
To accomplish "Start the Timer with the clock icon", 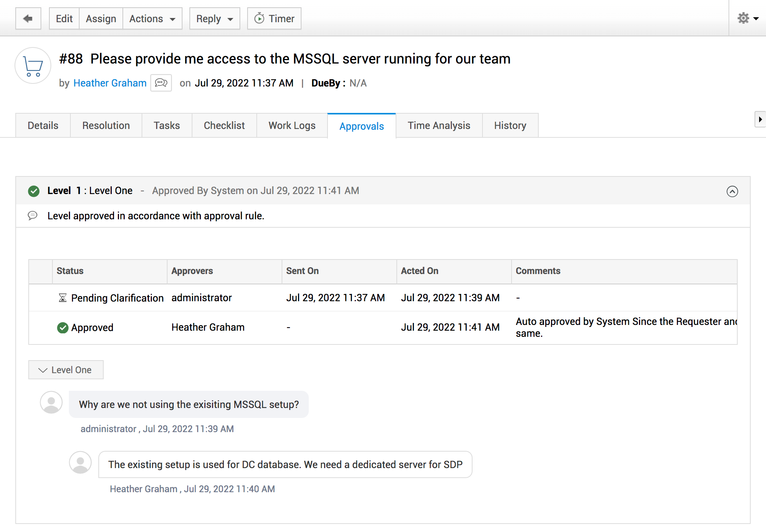I will click(x=274, y=18).
